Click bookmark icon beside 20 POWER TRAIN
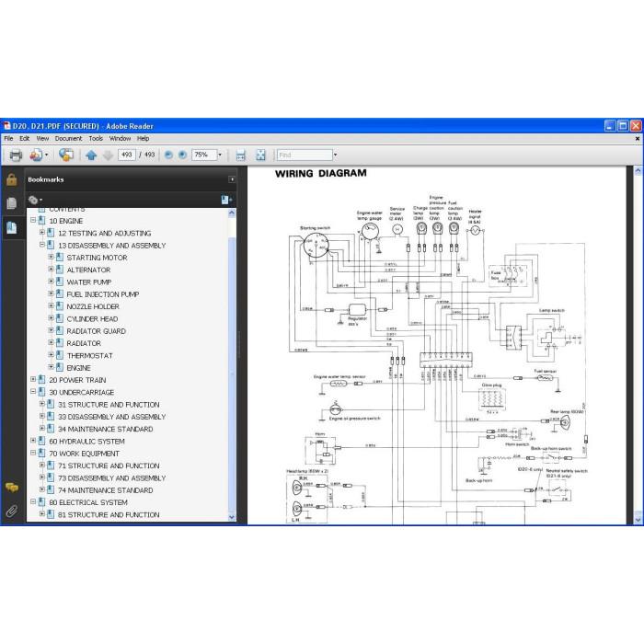Image resolution: width=644 pixels, height=644 pixels. (x=42, y=379)
